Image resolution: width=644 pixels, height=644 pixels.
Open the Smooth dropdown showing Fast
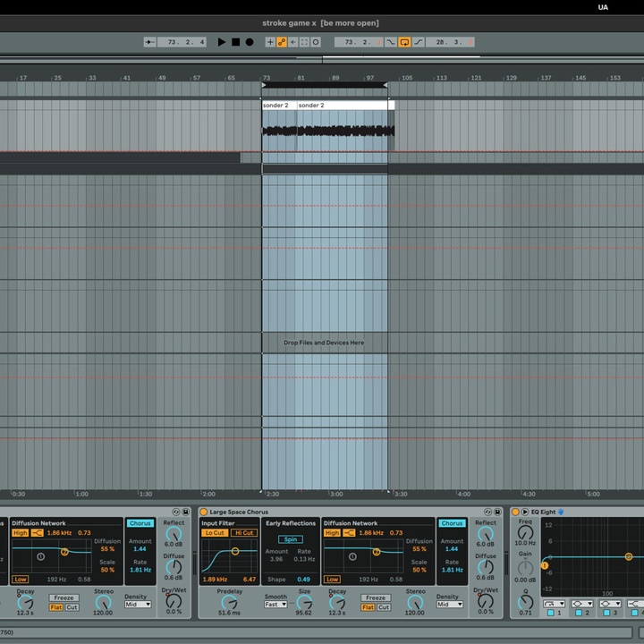[x=276, y=605]
